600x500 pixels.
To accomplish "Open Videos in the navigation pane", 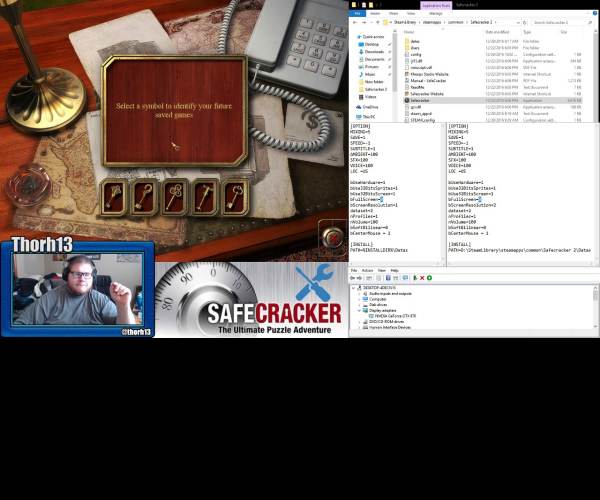I will [x=370, y=97].
